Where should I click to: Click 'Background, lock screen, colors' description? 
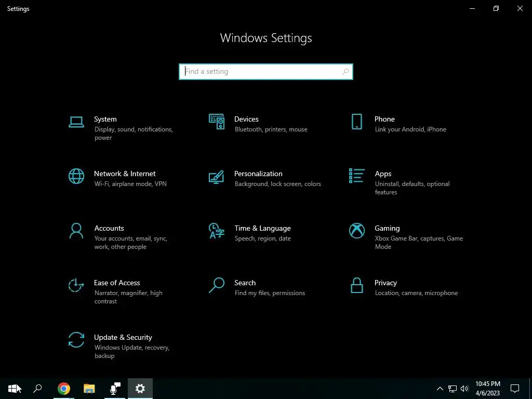[x=277, y=184]
